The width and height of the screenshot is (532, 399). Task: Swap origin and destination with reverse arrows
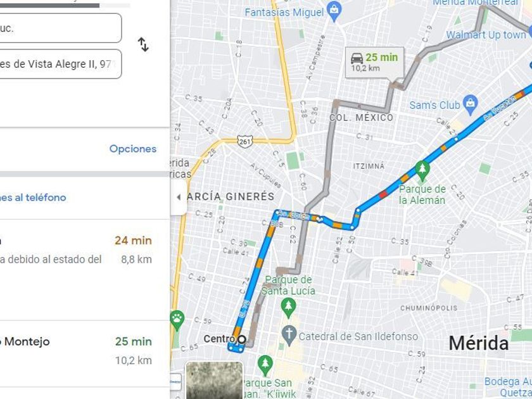(x=143, y=45)
